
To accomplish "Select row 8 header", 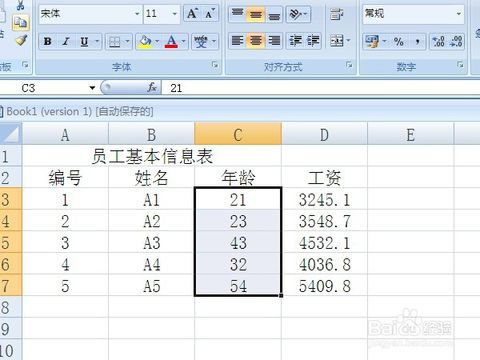I will pyautogui.click(x=10, y=307).
